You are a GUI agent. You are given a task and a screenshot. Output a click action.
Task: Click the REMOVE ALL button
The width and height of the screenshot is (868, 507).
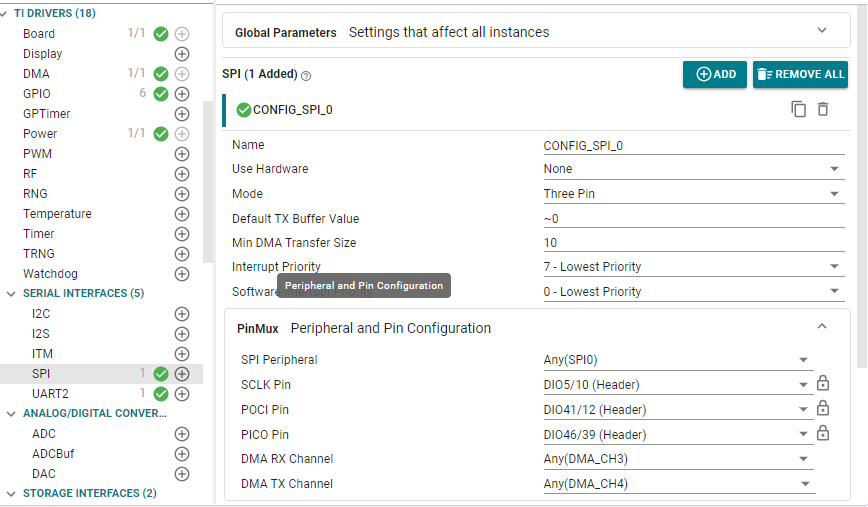[x=800, y=74]
